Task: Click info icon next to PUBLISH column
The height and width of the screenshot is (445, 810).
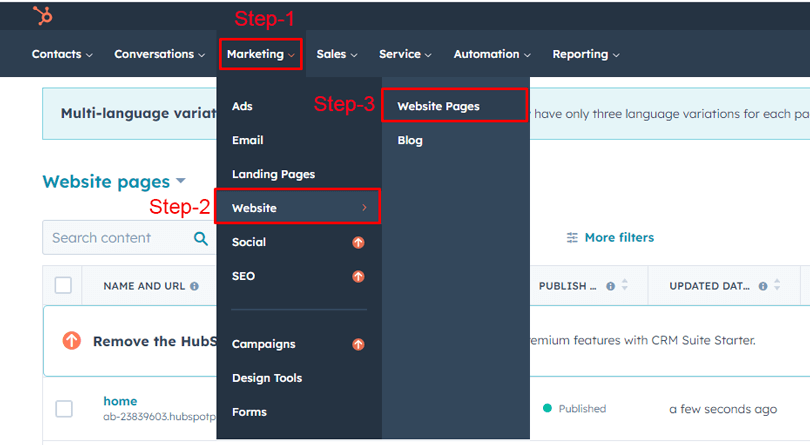Action: coord(611,286)
